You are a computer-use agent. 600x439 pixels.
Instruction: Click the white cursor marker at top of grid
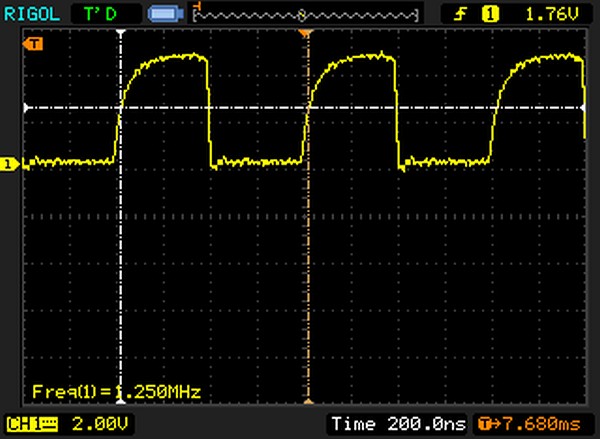coord(121,35)
